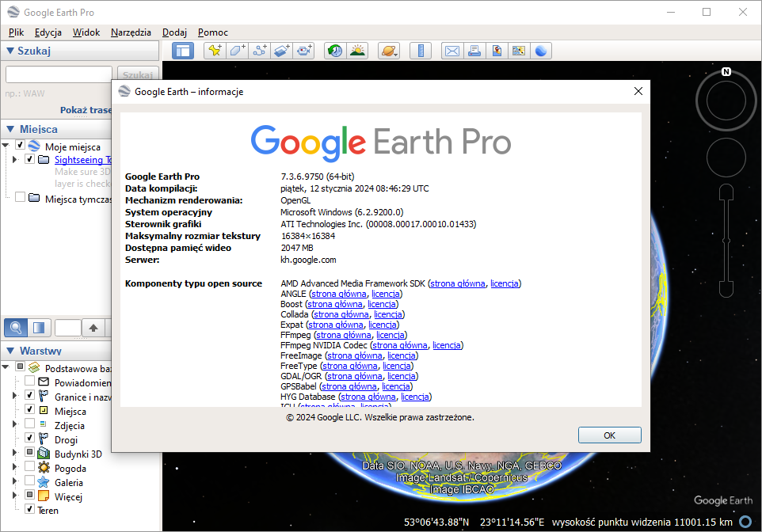
Task: Collapse the Szukaj panel
Action: 10,51
